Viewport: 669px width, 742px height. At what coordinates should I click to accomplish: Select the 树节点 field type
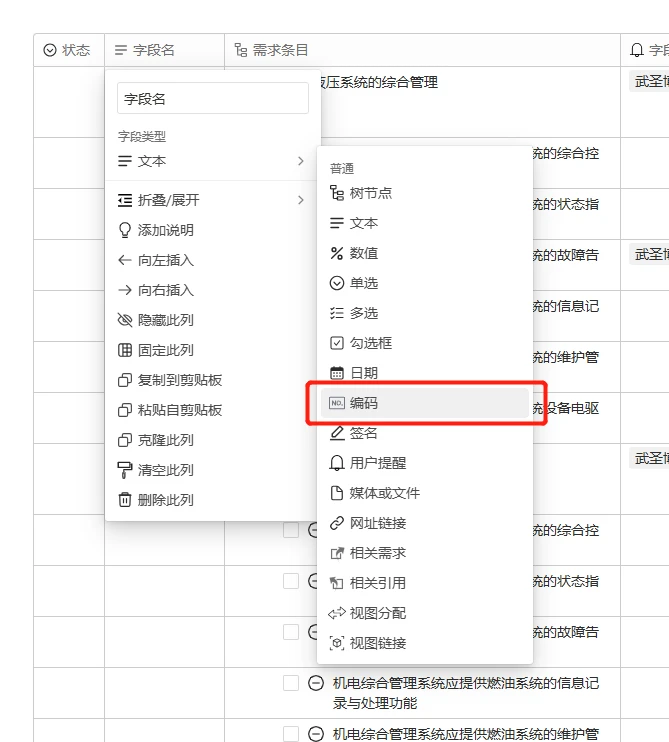point(424,193)
